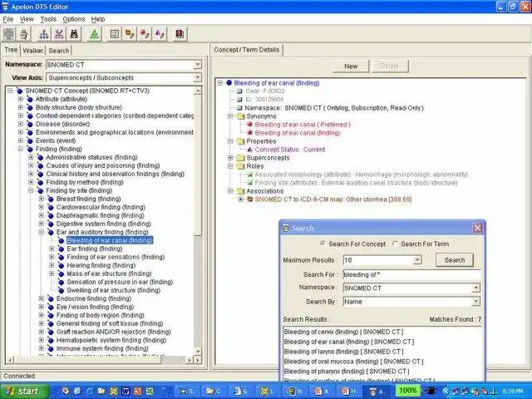Select Bleeding of cervix search result

click(x=343, y=332)
